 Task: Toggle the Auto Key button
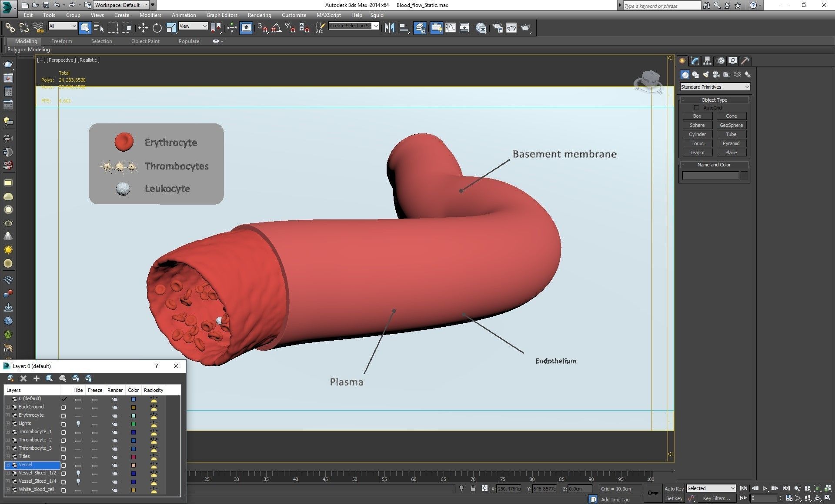coord(674,489)
